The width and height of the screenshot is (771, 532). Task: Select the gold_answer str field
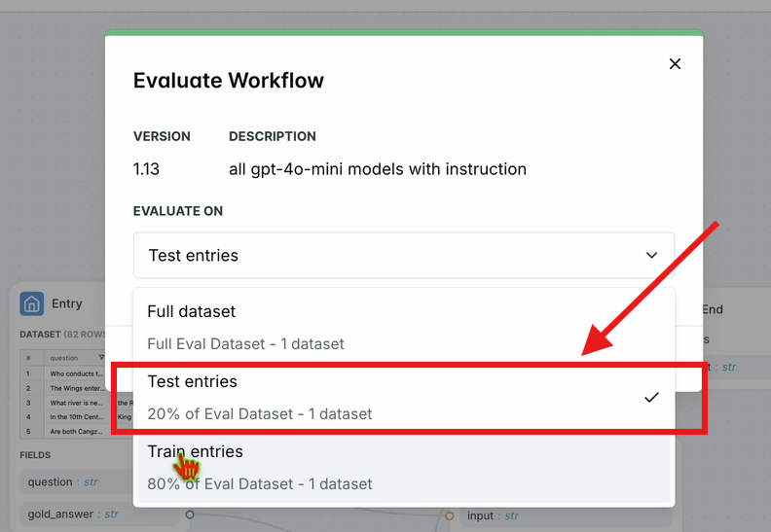coord(76,514)
